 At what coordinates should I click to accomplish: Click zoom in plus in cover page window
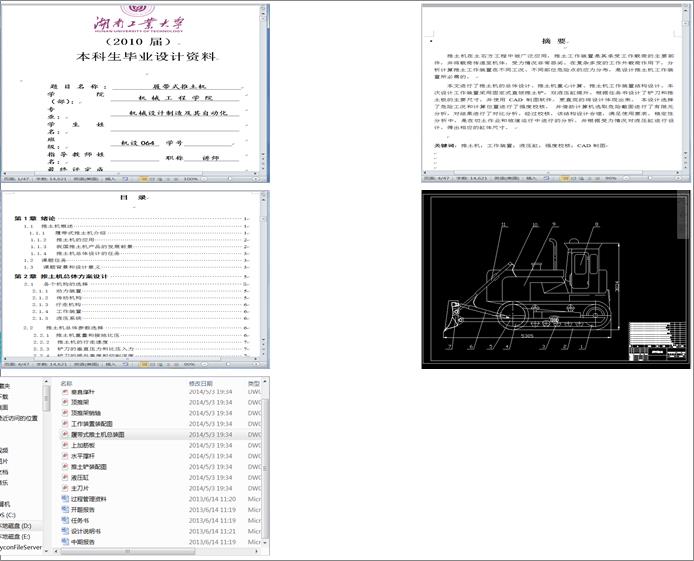coord(257,179)
